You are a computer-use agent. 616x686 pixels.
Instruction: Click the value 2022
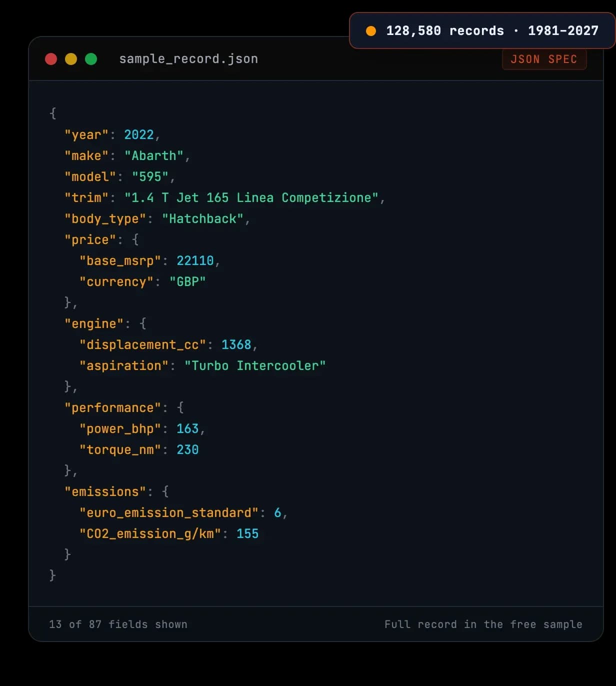click(x=139, y=135)
